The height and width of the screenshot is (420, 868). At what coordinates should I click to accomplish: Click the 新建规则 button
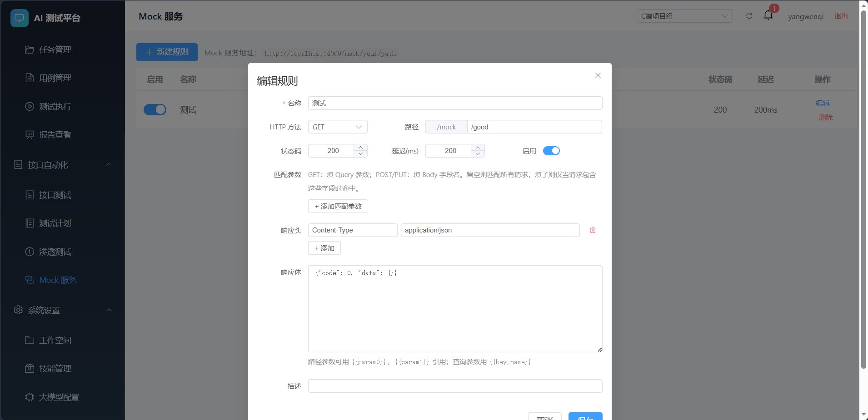(x=167, y=52)
